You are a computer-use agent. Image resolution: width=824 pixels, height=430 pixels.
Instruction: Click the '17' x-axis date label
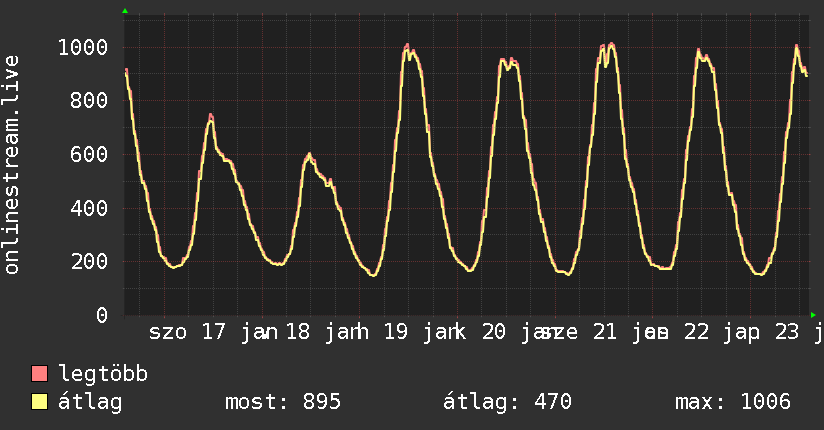214,332
